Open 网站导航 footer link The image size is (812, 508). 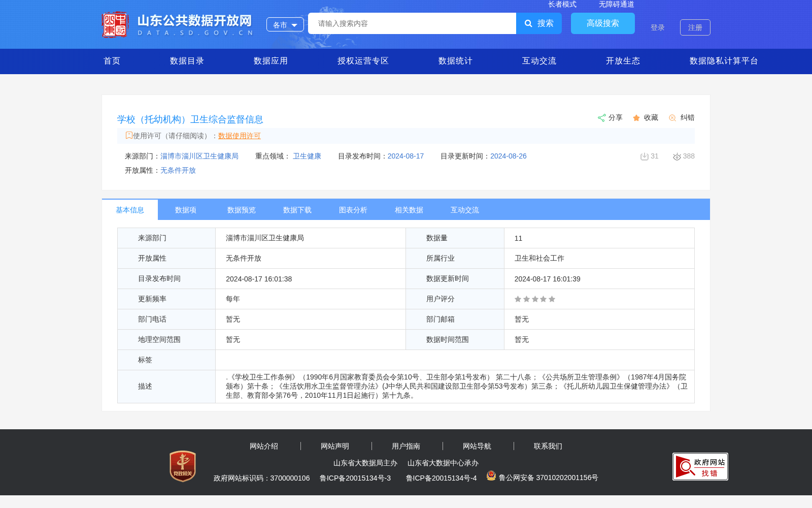click(x=477, y=447)
